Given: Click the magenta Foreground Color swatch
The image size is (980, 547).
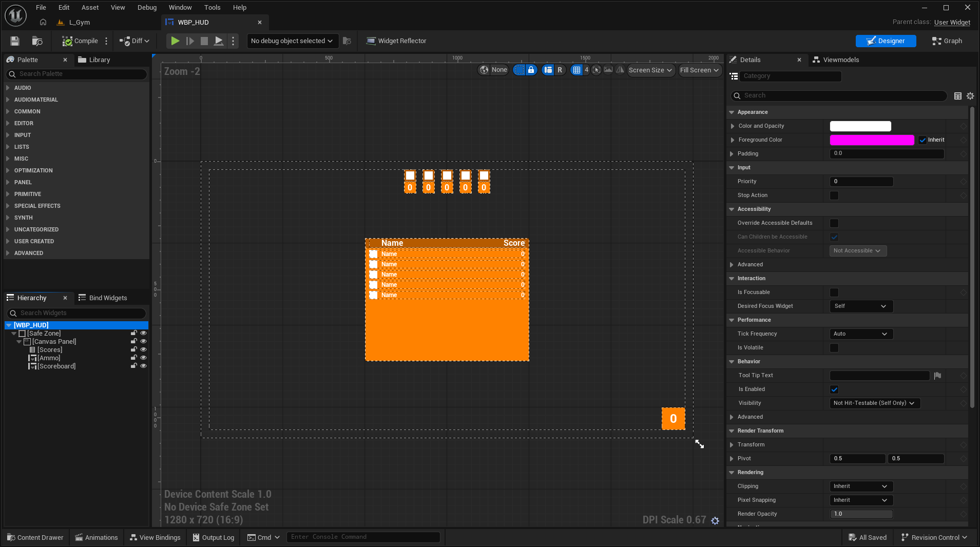Looking at the screenshot, I should coord(872,140).
